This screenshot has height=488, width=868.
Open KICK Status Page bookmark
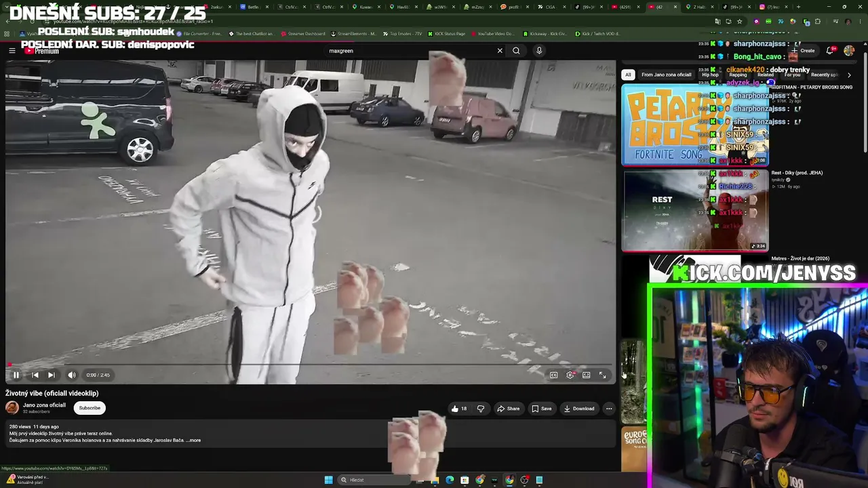coord(447,33)
